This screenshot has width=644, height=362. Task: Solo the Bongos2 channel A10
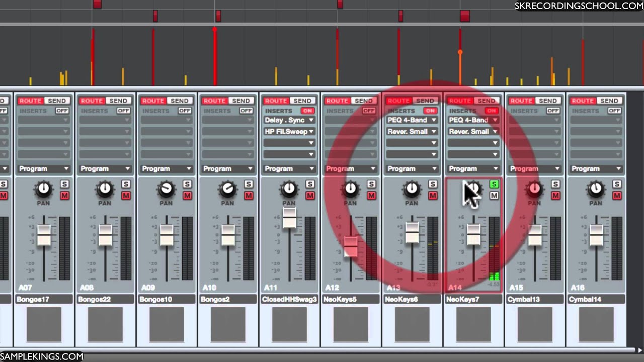249,184
